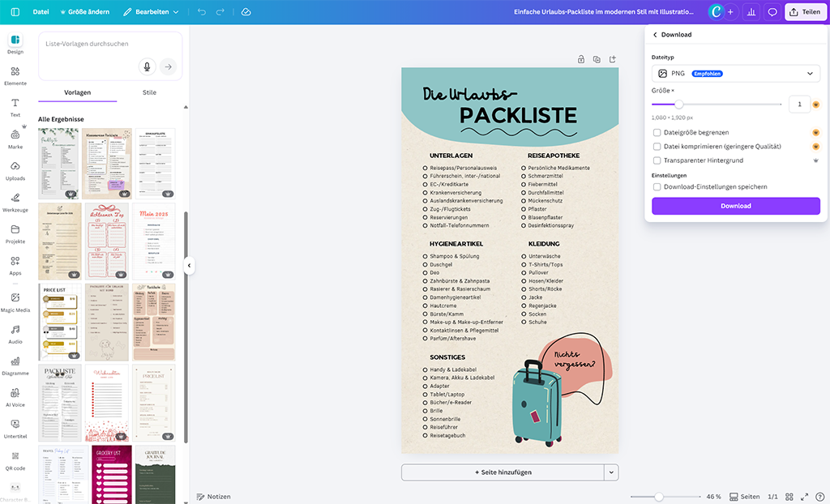Click the add collaborator plus icon
The image size is (830, 504).
click(730, 11)
